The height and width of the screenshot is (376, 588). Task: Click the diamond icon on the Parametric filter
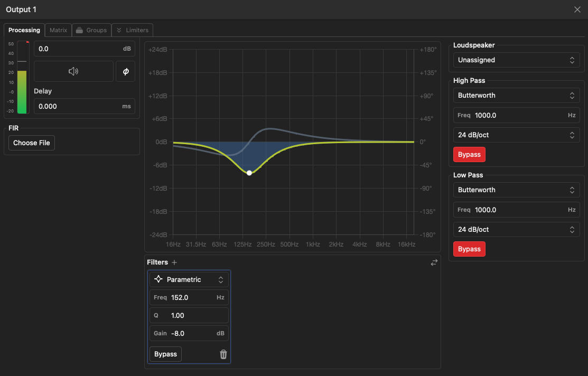click(x=160, y=279)
